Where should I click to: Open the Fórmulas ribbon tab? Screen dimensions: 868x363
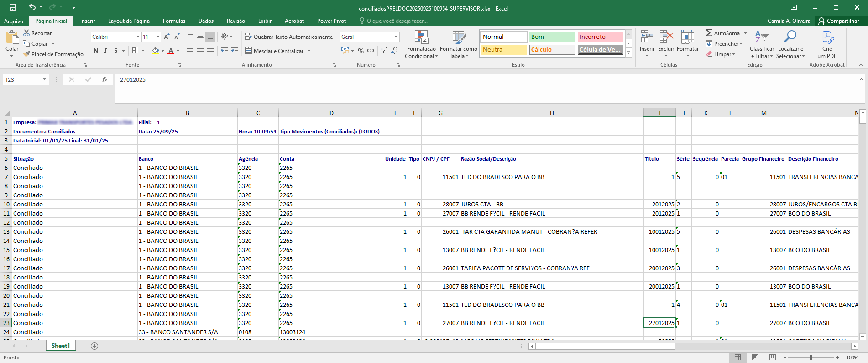pos(174,21)
